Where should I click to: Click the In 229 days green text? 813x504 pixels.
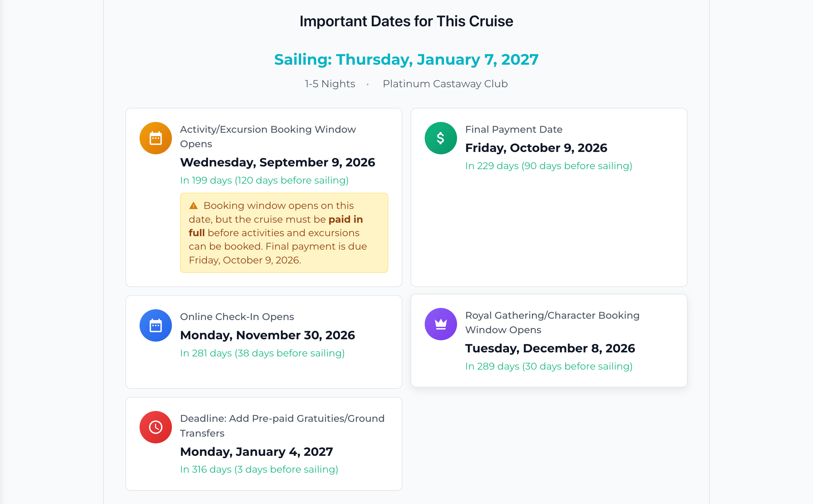coord(548,166)
